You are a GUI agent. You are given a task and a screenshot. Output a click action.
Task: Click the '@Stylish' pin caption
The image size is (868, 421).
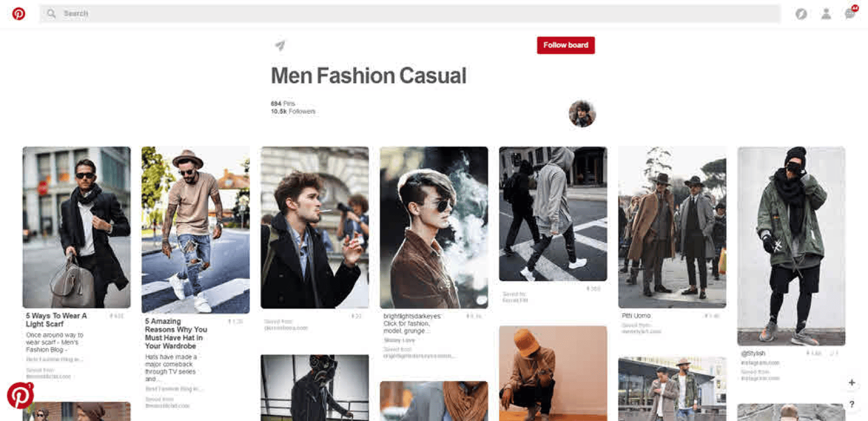point(752,353)
